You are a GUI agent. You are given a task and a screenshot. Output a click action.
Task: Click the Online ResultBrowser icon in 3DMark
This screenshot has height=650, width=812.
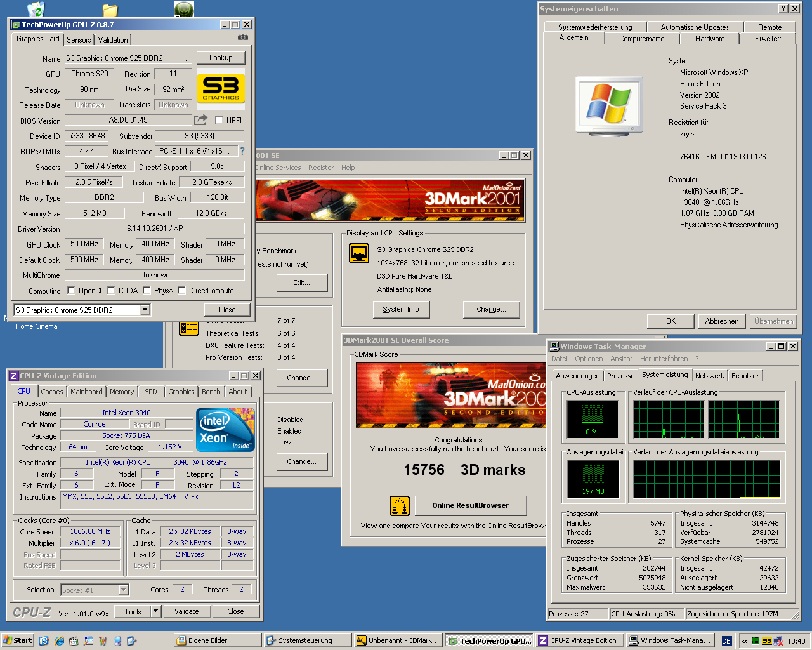pyautogui.click(x=399, y=505)
